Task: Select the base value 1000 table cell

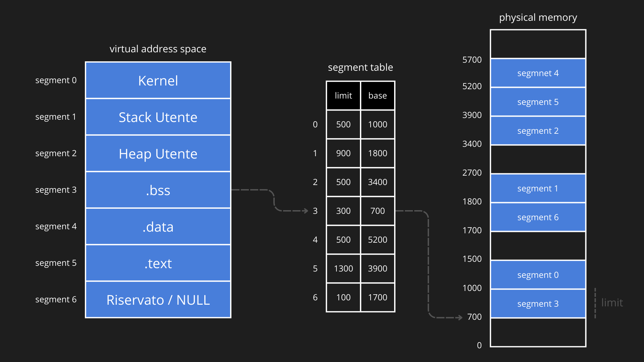Action: (x=377, y=124)
